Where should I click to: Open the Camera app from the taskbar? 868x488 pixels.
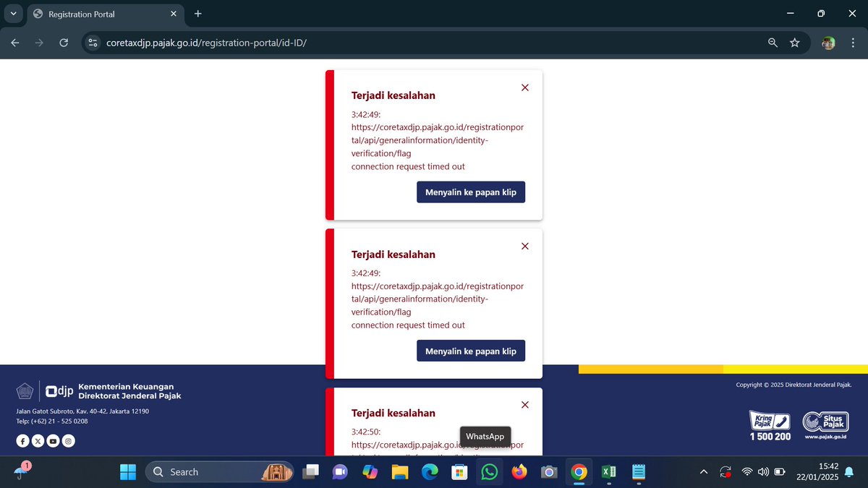(x=549, y=472)
